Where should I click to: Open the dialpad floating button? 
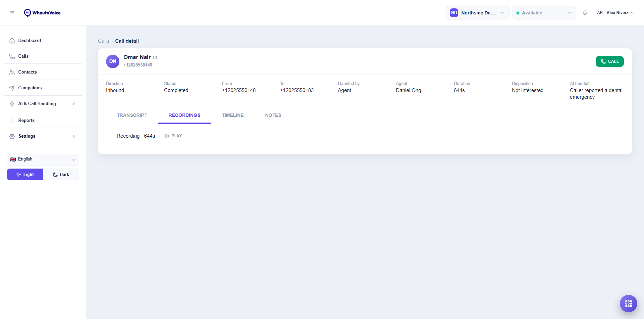[x=629, y=304]
